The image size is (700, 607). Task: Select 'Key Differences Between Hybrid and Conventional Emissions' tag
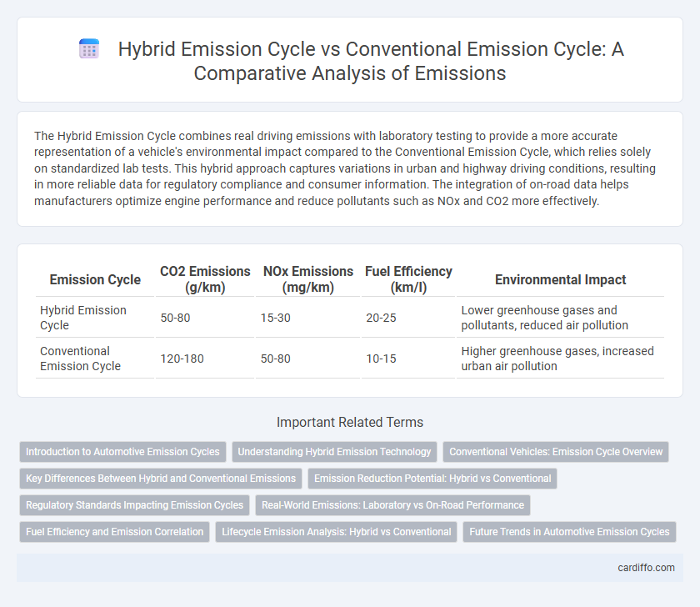pos(161,479)
